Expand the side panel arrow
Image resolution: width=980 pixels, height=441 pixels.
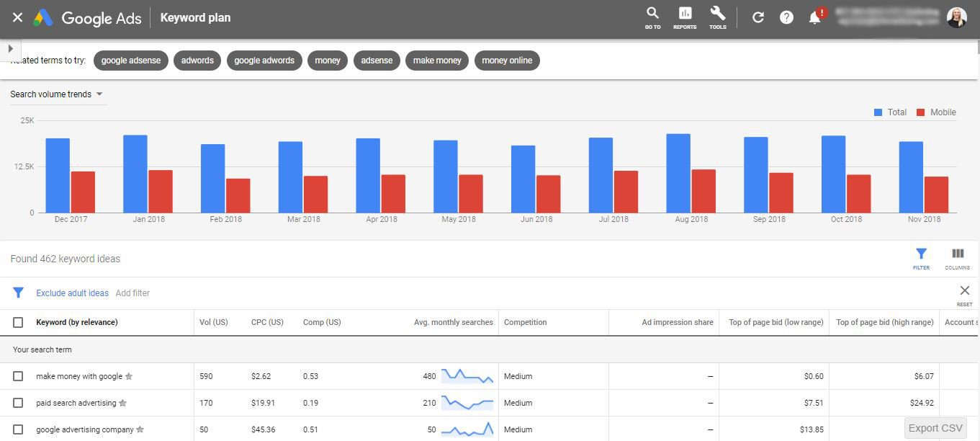tap(10, 48)
